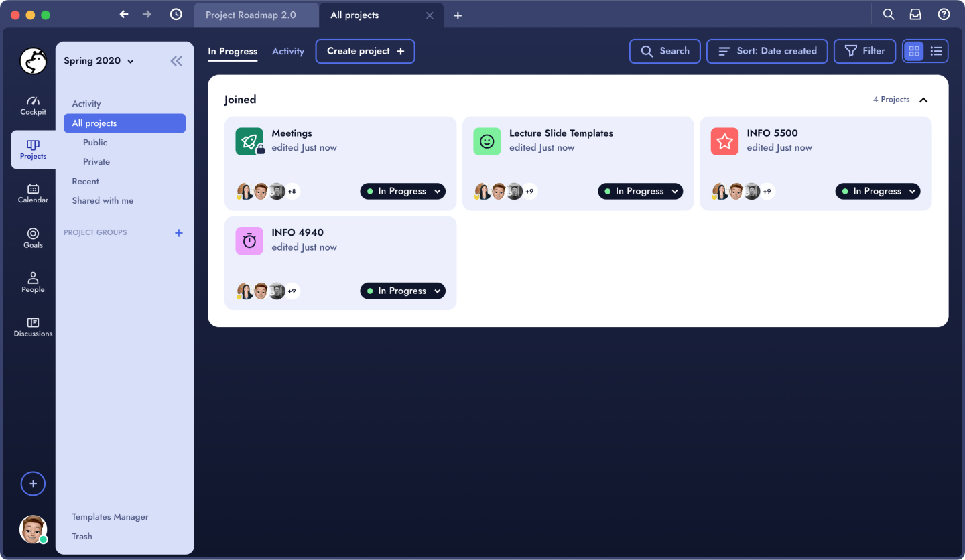Open Lecture Slide Templates status dropdown
The image size is (965, 560).
641,191
